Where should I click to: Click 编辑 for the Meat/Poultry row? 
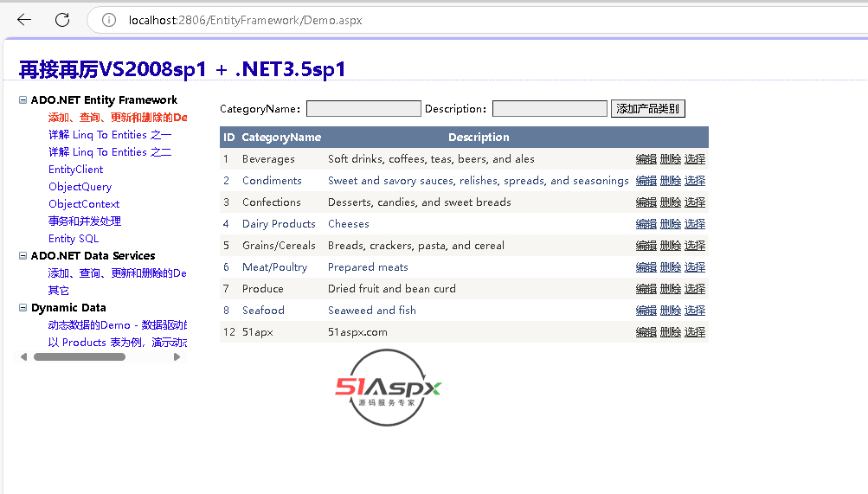pos(646,267)
